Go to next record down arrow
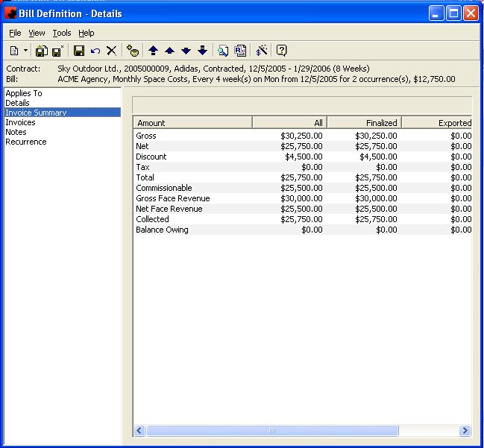Image resolution: width=484 pixels, height=448 pixels. pyautogui.click(x=186, y=51)
